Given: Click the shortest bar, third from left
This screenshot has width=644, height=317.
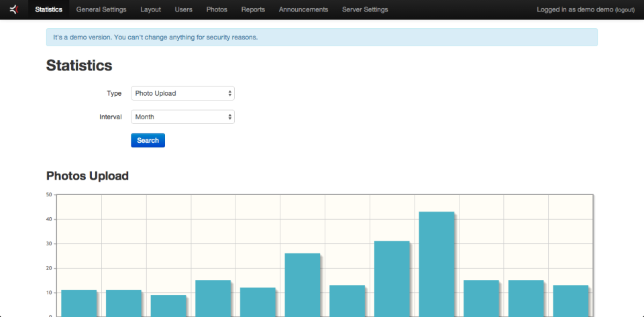Looking at the screenshot, I should coord(168,306).
